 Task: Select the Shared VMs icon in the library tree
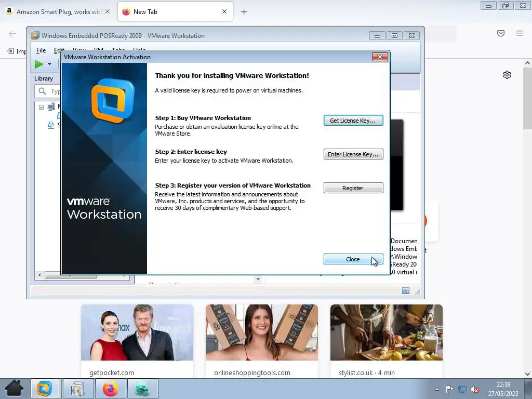click(51, 125)
